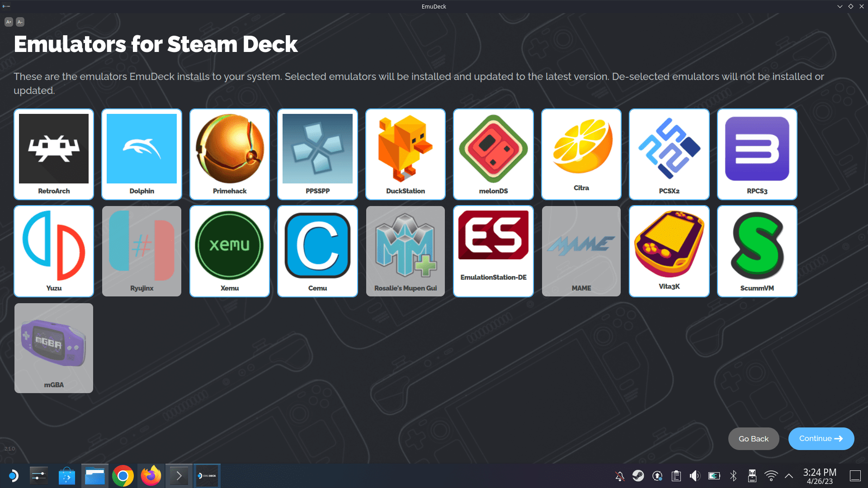Open the notifications bell tray icon
Image resolution: width=868 pixels, height=488 pixels.
pos(620,476)
